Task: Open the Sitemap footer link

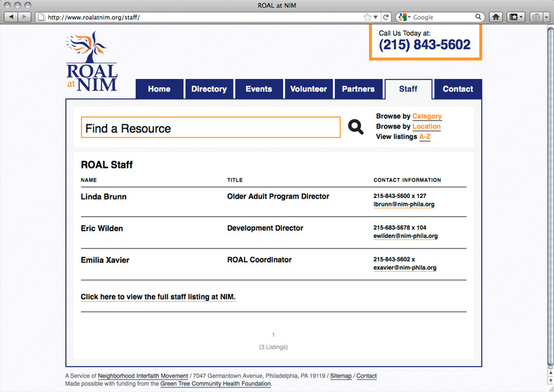Action: (341, 376)
